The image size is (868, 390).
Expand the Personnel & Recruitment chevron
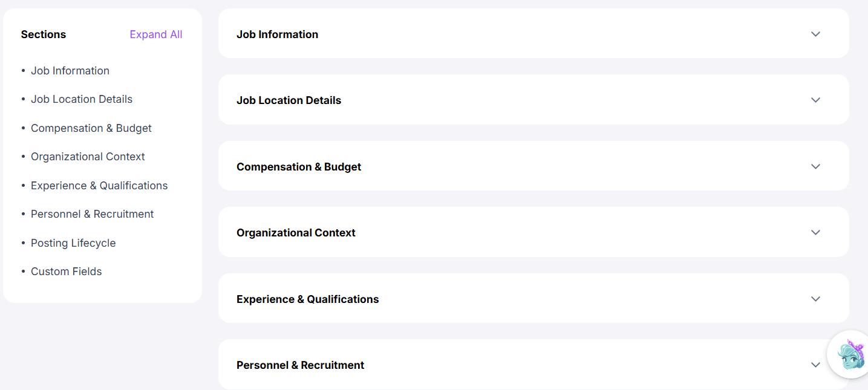[815, 365]
